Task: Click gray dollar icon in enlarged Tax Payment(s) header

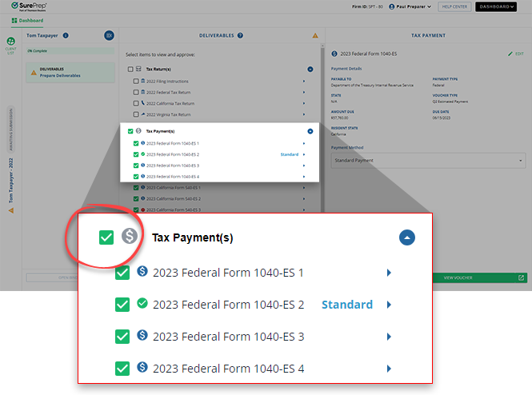Action: click(130, 237)
